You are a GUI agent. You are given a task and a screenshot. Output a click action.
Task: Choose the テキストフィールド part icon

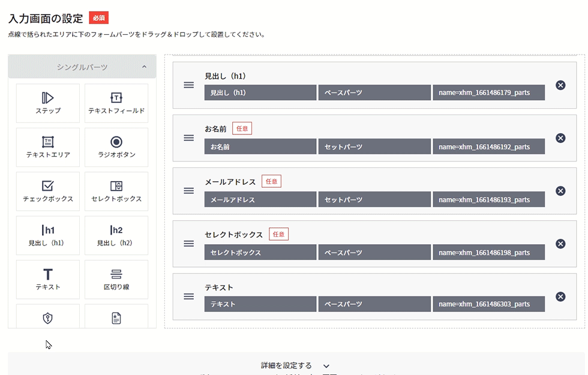pyautogui.click(x=116, y=98)
